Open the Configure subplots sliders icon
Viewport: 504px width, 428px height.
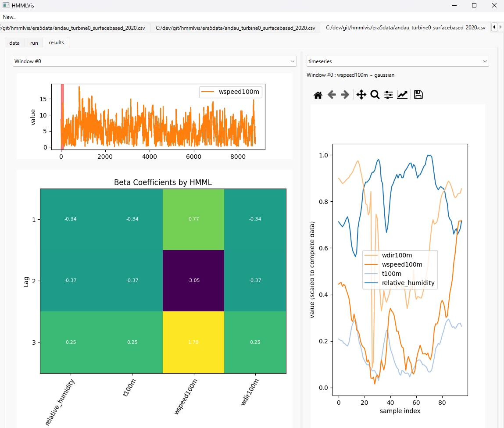[x=388, y=95]
